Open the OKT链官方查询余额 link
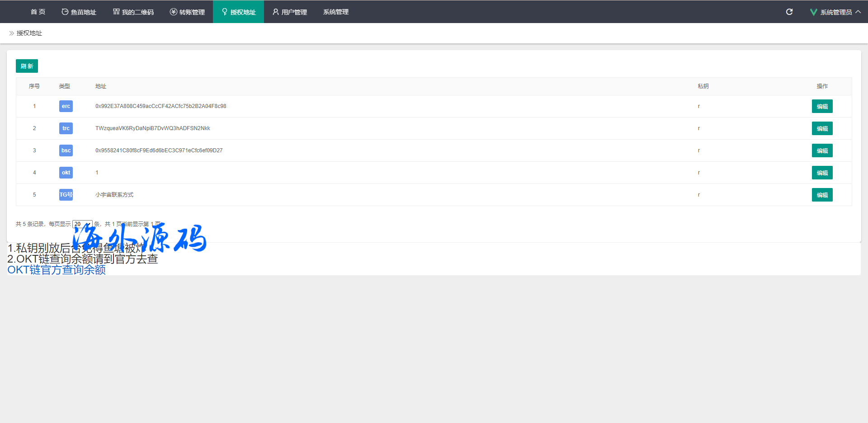 [57, 270]
